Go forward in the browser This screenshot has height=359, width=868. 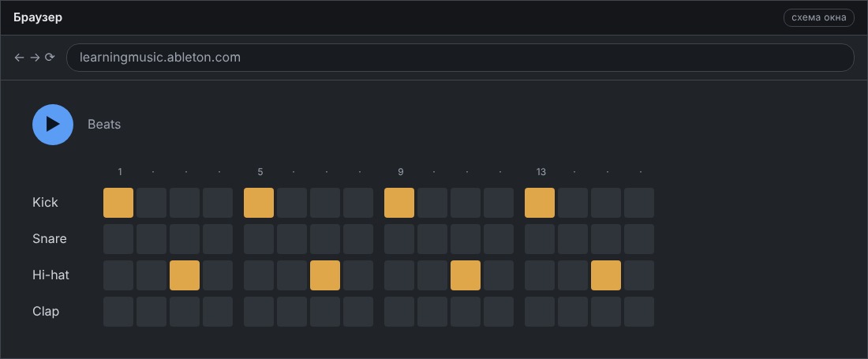click(x=35, y=58)
